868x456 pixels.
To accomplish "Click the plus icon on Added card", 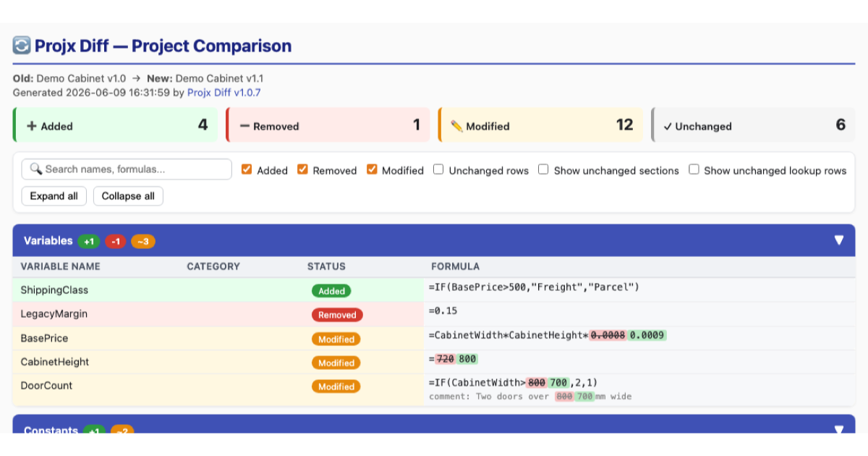I will 32,126.
